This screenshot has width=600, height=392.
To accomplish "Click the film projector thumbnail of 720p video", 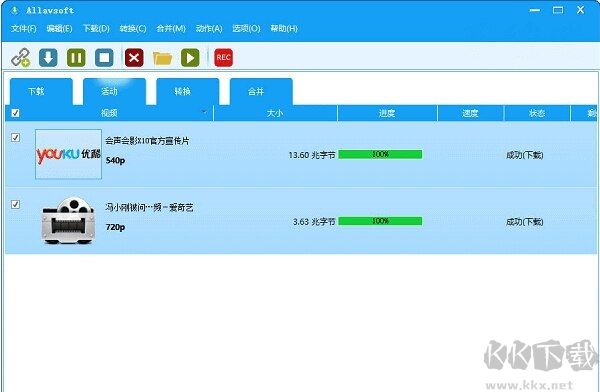I will click(x=68, y=220).
